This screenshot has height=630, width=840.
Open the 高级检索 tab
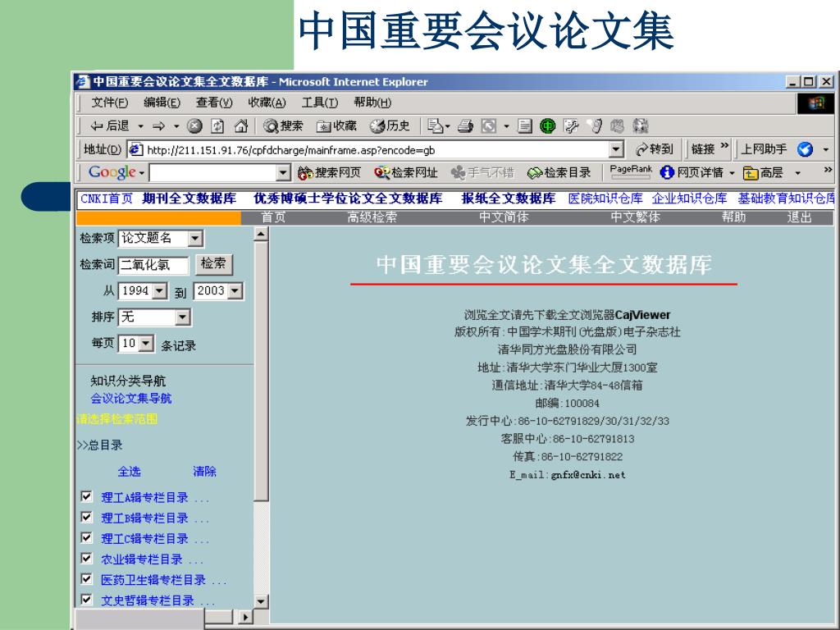tap(372, 217)
